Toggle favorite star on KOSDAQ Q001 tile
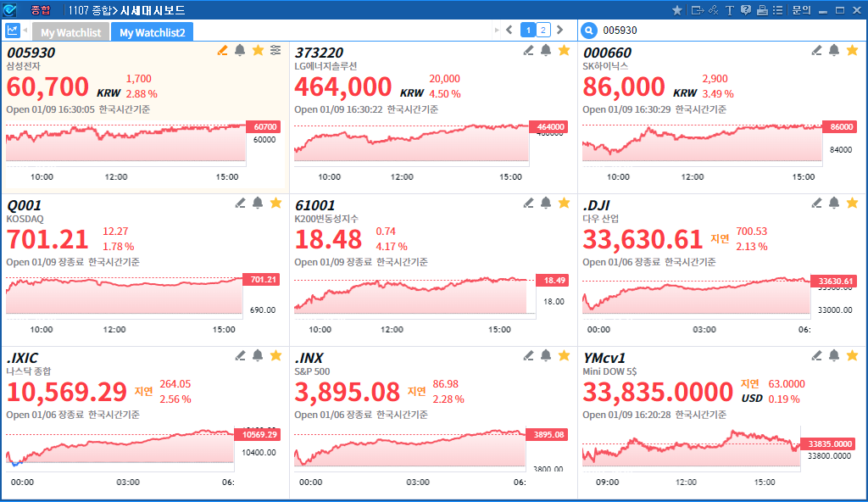This screenshot has width=868, height=502. [x=275, y=203]
